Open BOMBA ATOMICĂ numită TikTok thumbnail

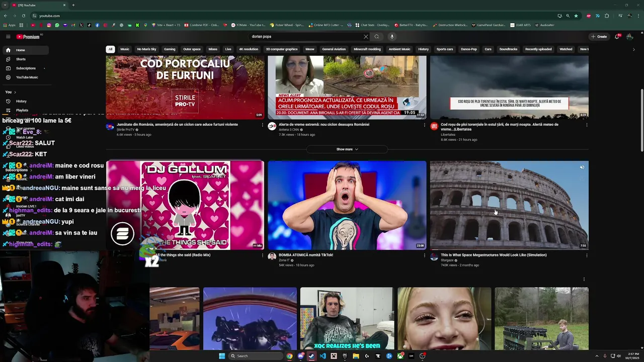(x=347, y=205)
